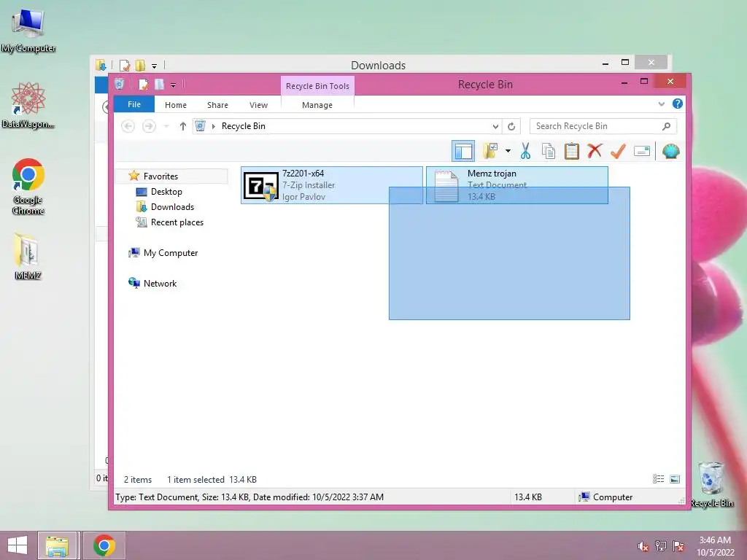The height and width of the screenshot is (560, 747).
Task: Open Downloads window quick access dropdown
Action: [155, 66]
